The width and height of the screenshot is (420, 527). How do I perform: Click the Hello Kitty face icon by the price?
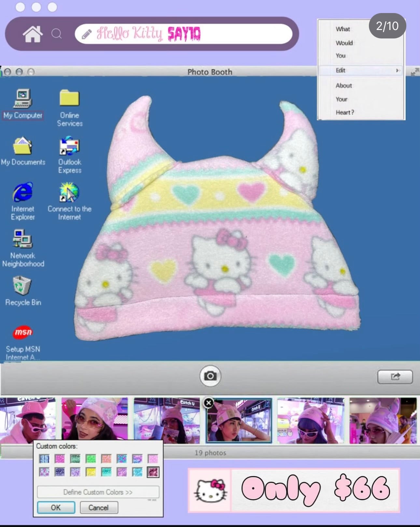(x=210, y=490)
